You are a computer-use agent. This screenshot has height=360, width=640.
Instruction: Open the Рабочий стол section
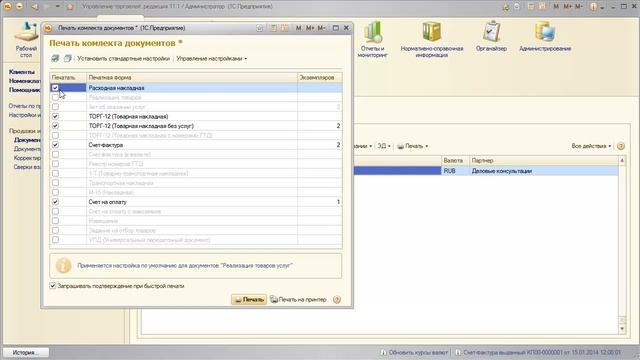[x=26, y=39]
